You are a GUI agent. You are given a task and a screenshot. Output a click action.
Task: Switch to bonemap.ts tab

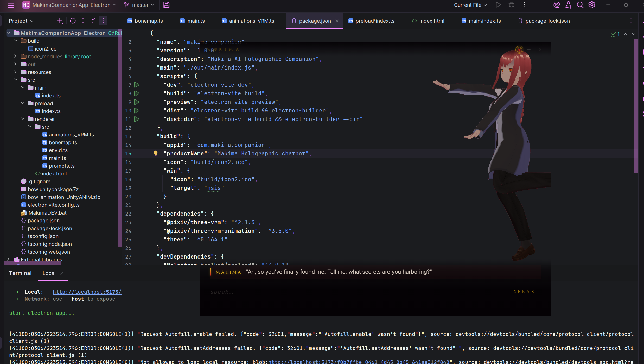point(145,21)
